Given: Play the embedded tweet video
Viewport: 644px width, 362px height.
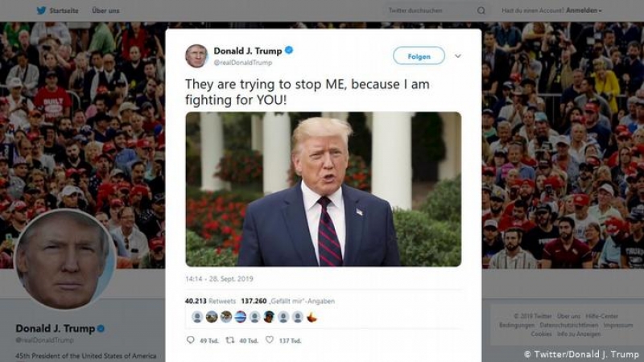Looking at the screenshot, I should 324,189.
